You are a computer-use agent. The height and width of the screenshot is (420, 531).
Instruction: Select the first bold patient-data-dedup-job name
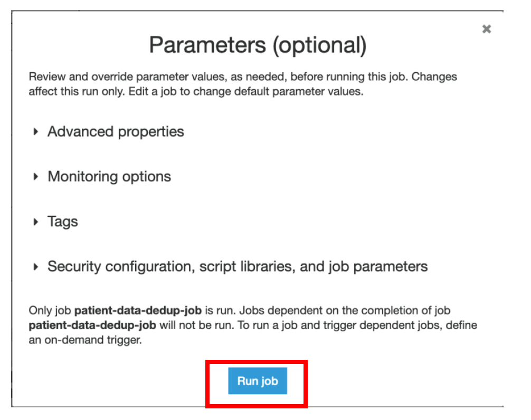138,310
